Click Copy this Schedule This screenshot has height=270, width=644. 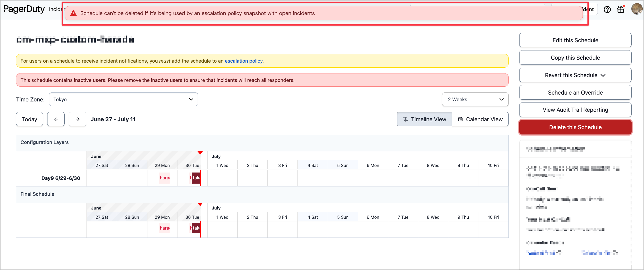tap(575, 58)
